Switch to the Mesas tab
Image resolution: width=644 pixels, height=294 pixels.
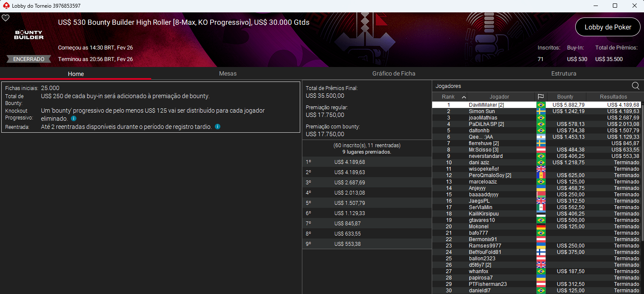(228, 73)
